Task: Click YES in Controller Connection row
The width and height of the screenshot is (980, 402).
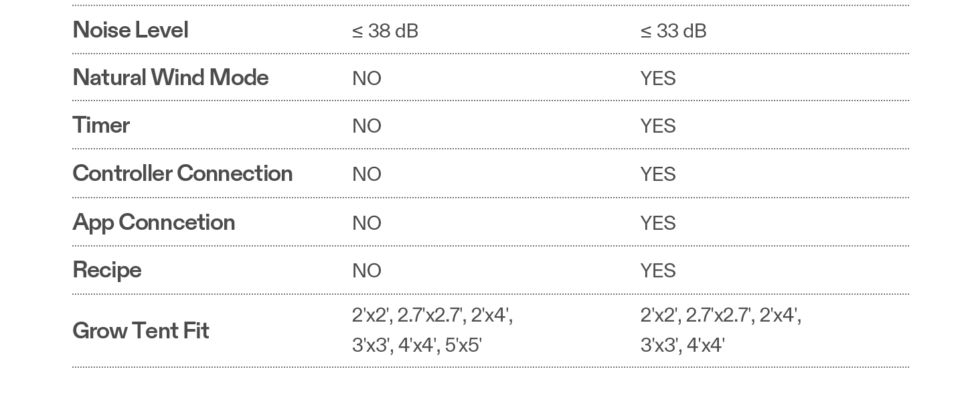Action: pos(658,175)
